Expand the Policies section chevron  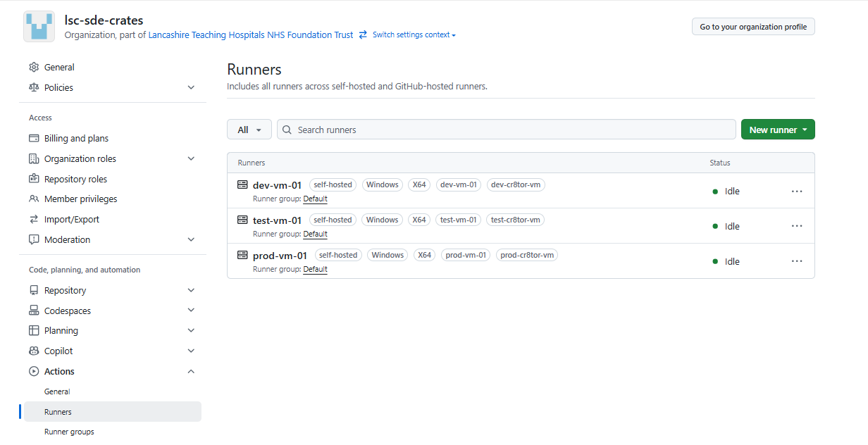[191, 87]
